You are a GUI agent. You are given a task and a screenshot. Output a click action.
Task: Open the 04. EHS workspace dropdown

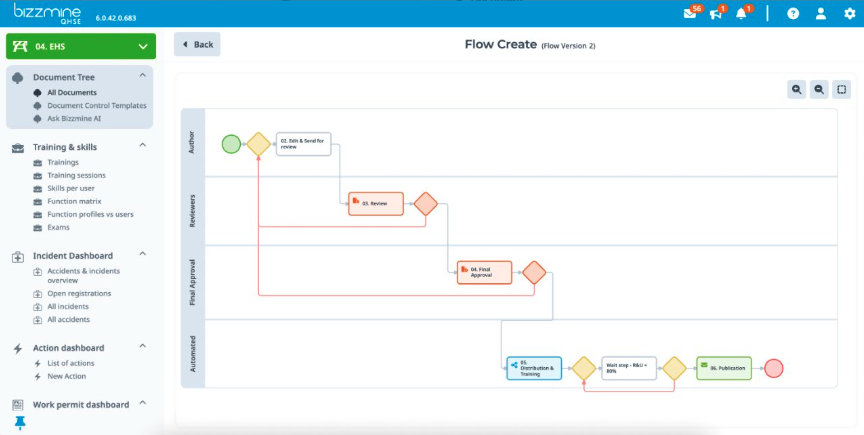point(142,46)
